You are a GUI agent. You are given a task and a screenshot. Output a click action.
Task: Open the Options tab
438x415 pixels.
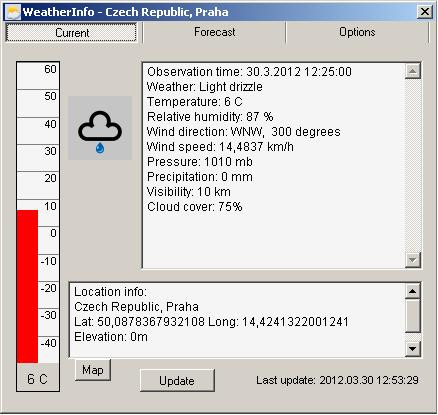[x=357, y=32]
